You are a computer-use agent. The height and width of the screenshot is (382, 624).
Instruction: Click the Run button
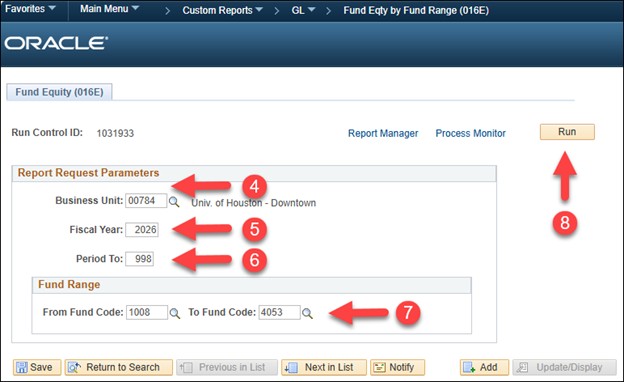coord(567,132)
